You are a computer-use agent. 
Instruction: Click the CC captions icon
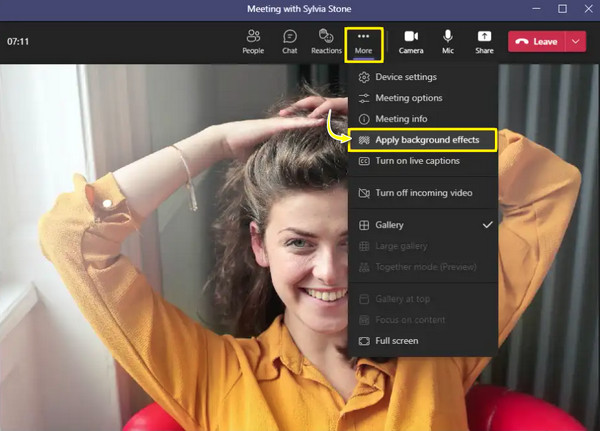click(x=364, y=162)
